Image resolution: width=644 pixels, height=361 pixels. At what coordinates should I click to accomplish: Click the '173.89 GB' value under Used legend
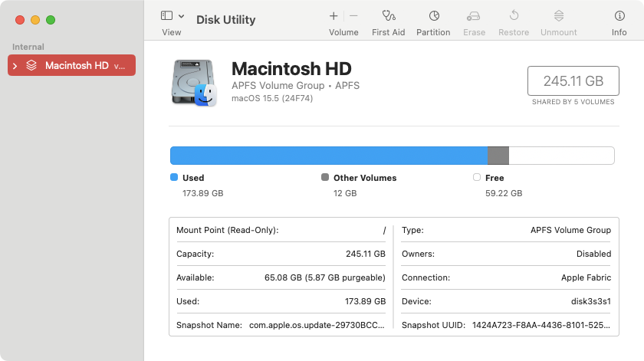[203, 193]
